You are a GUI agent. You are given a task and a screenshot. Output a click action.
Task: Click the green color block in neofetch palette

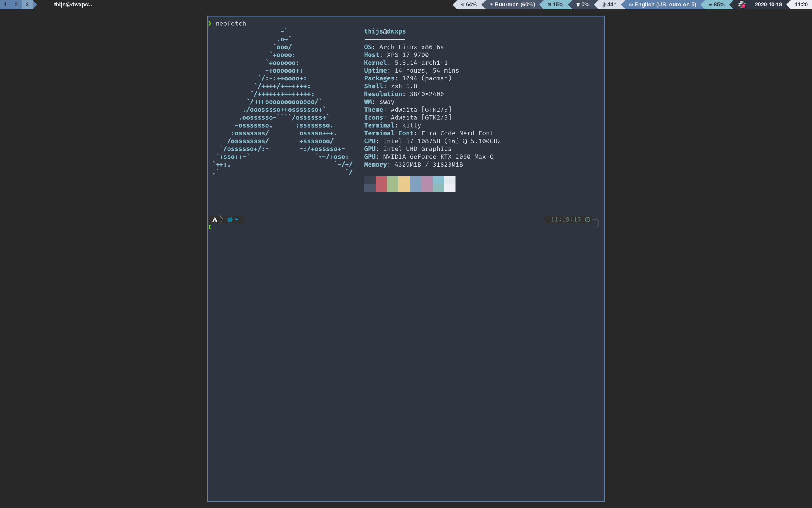[x=392, y=184]
